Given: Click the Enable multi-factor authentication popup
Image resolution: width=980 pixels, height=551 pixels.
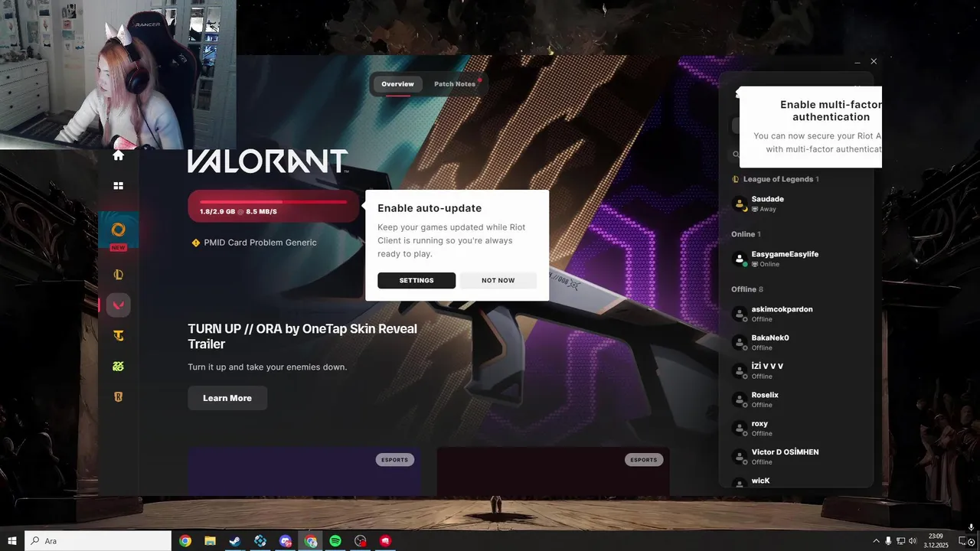Looking at the screenshot, I should coord(811,126).
